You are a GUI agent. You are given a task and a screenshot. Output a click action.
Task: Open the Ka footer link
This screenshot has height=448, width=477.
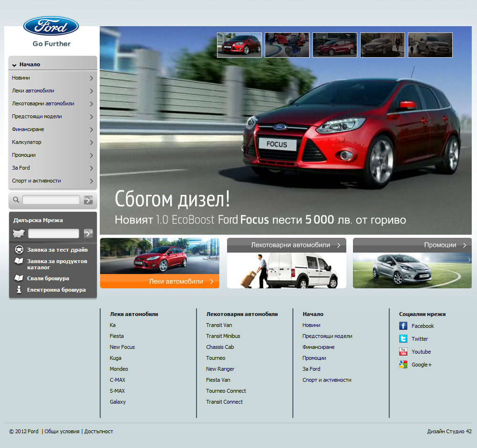(113, 325)
